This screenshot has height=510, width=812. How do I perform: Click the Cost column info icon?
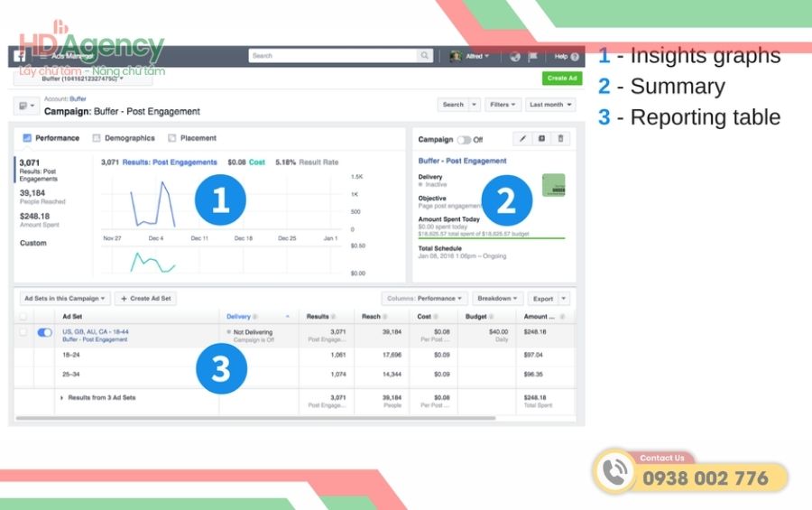436,316
